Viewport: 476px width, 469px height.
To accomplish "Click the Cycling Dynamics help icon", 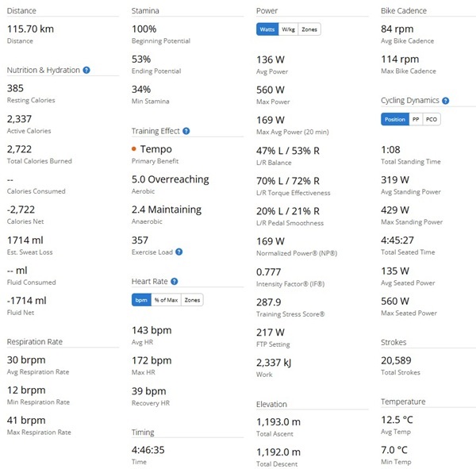I will click(446, 101).
